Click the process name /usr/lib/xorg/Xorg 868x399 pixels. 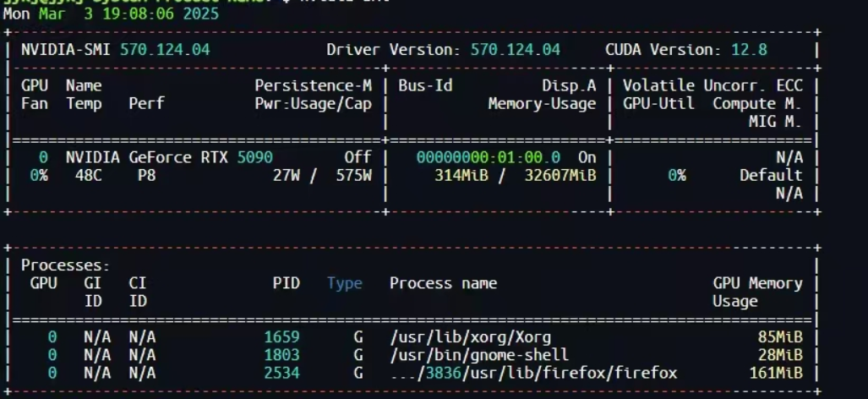click(471, 337)
